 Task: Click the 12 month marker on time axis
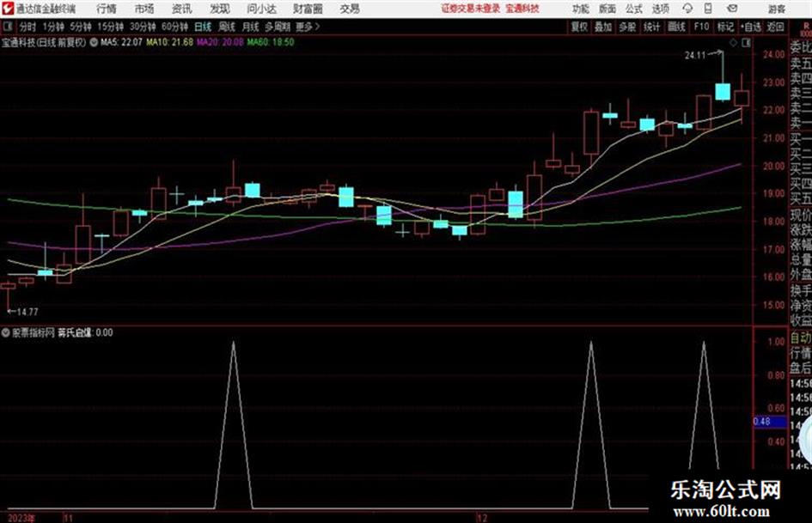[x=482, y=518]
